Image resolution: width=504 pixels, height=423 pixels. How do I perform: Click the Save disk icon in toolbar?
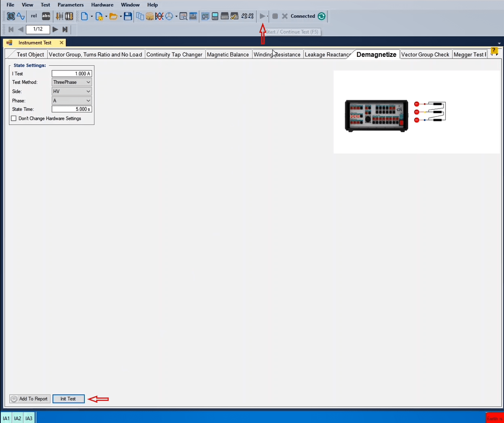[x=128, y=16]
